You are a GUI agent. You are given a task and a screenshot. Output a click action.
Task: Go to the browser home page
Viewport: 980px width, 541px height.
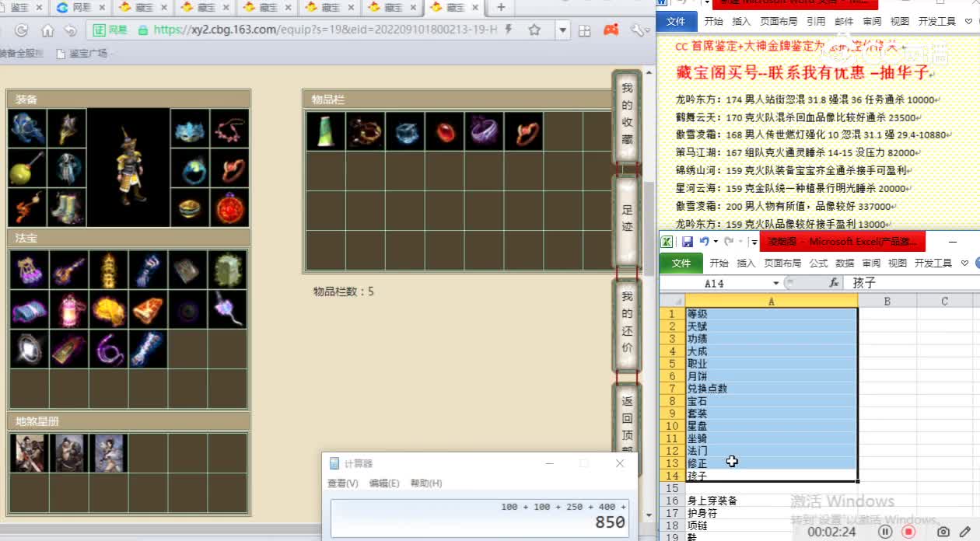point(47,30)
